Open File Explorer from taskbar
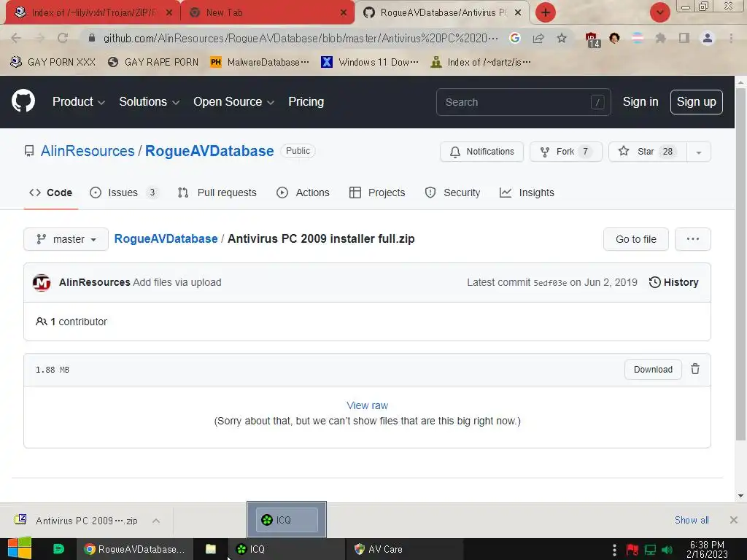The width and height of the screenshot is (747, 560). [211, 549]
